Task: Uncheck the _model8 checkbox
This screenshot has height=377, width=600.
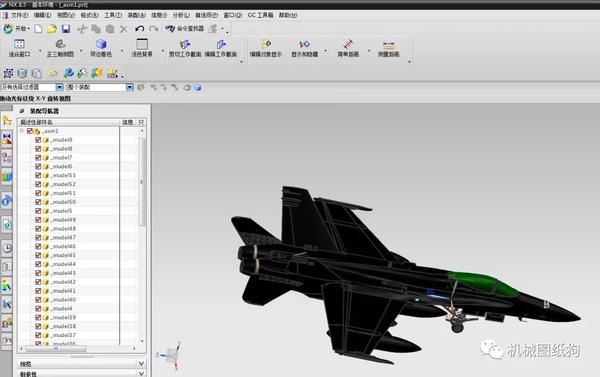Action: coord(38,149)
